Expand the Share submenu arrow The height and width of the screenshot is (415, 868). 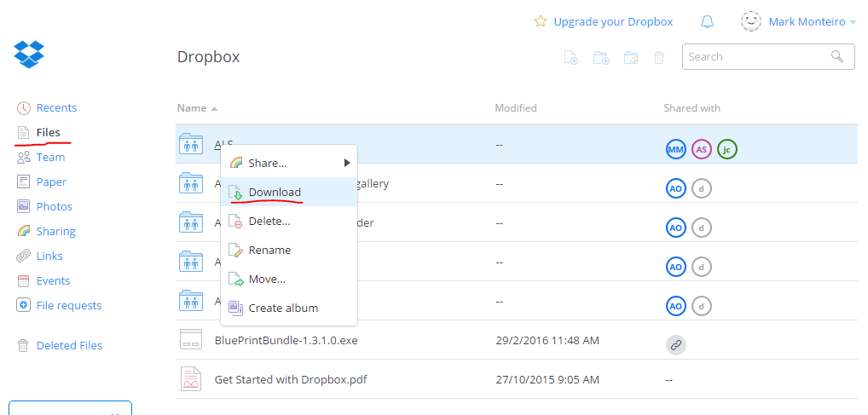click(347, 163)
